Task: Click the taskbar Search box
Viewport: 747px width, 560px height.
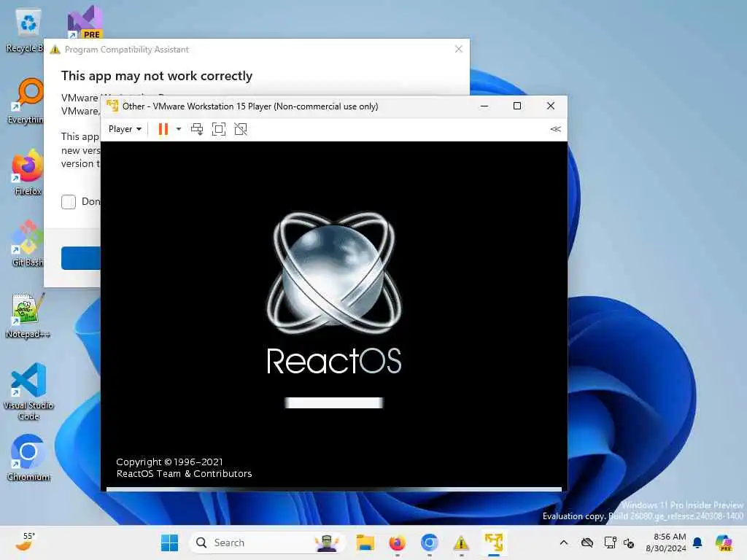Action: (x=267, y=542)
